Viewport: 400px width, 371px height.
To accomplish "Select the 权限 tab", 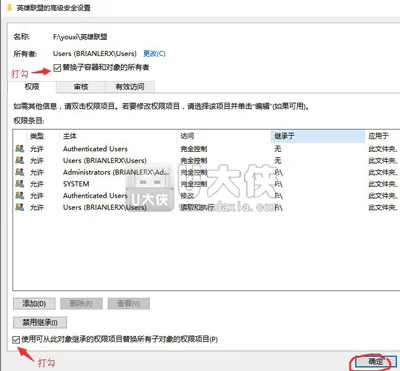I will 32,87.
